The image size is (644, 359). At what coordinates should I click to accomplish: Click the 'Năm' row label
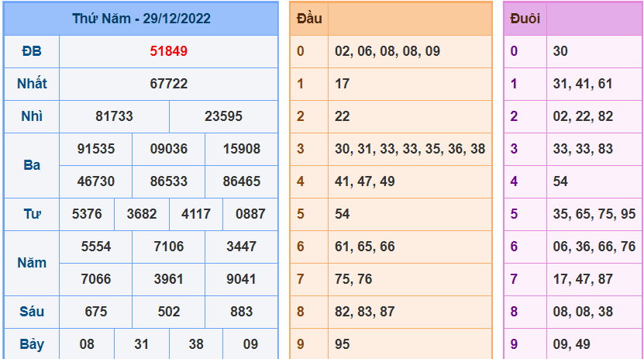32,263
